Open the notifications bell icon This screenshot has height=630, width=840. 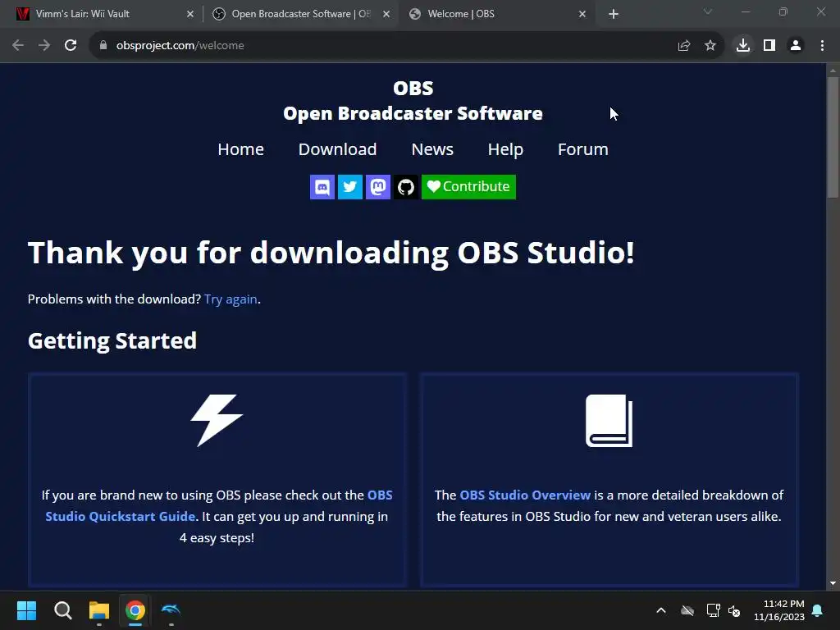pos(818,610)
